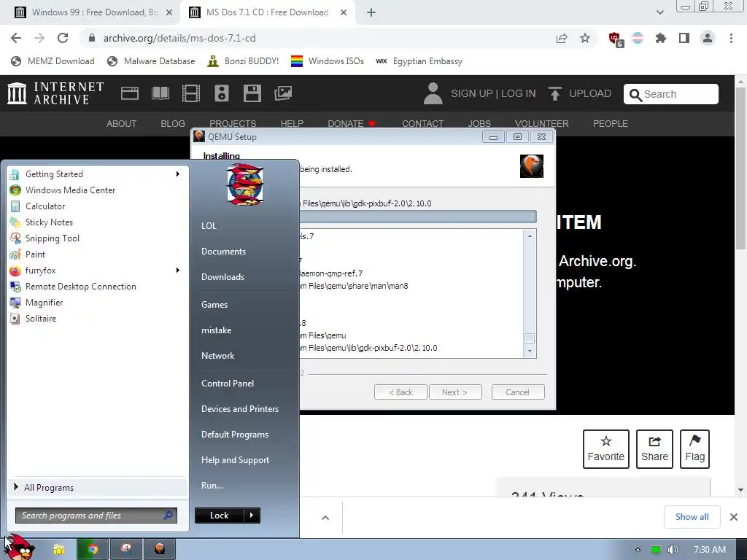Screen dimensions: 747x560
Task: Click the Internet Archive logo
Action: (55, 93)
